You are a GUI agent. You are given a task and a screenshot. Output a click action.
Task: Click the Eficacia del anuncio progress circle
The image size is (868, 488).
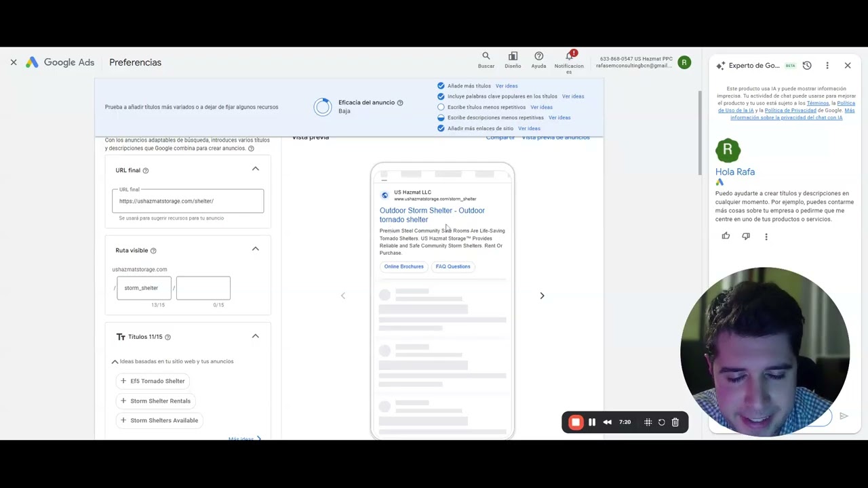pyautogui.click(x=323, y=107)
